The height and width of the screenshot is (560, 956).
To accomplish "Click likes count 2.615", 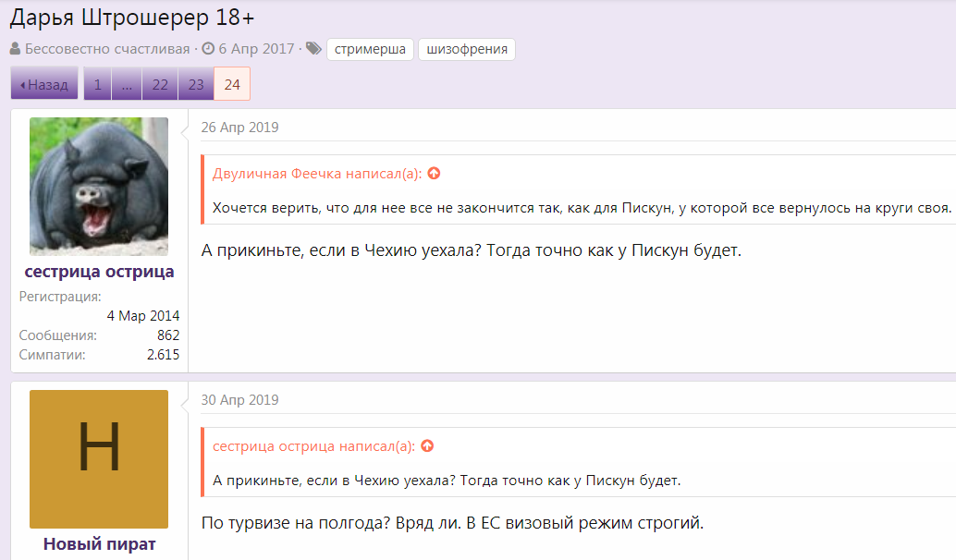I will point(163,355).
